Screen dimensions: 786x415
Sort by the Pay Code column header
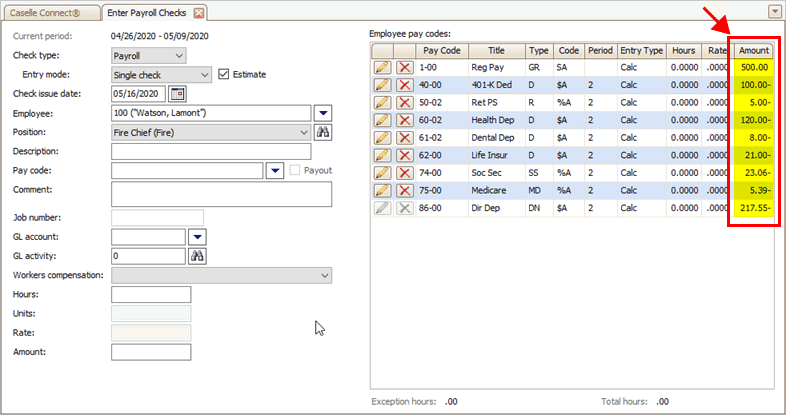click(442, 51)
